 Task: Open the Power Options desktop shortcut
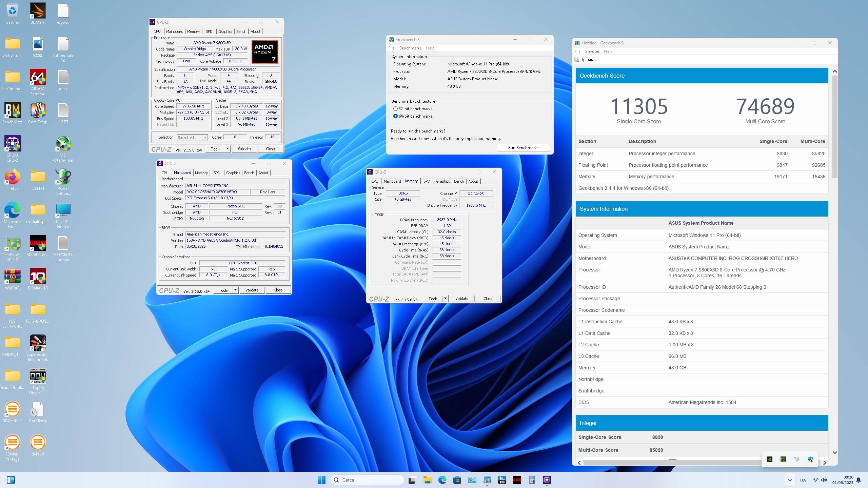(x=63, y=182)
